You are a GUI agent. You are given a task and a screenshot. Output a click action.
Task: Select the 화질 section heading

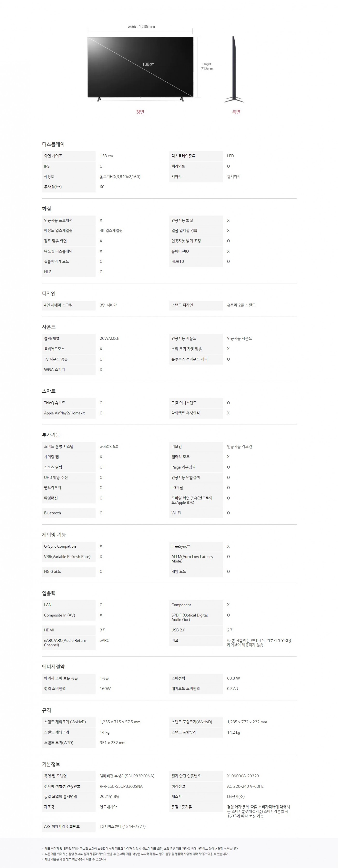(x=46, y=209)
